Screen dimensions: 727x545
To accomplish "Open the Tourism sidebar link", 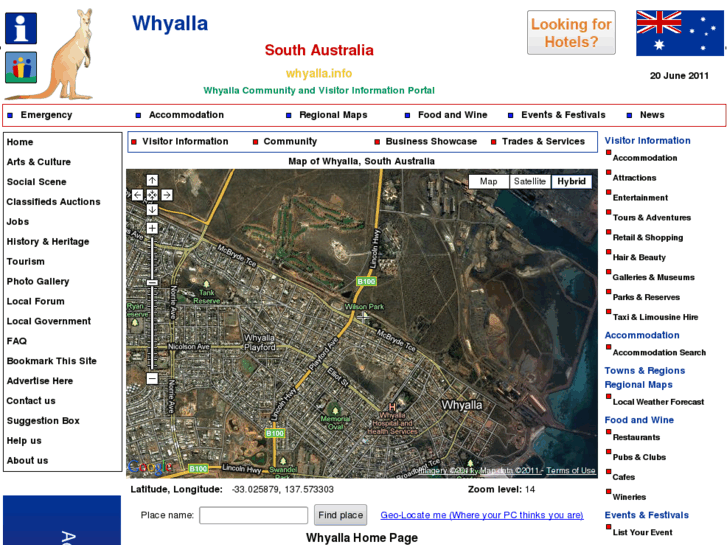I will (26, 262).
